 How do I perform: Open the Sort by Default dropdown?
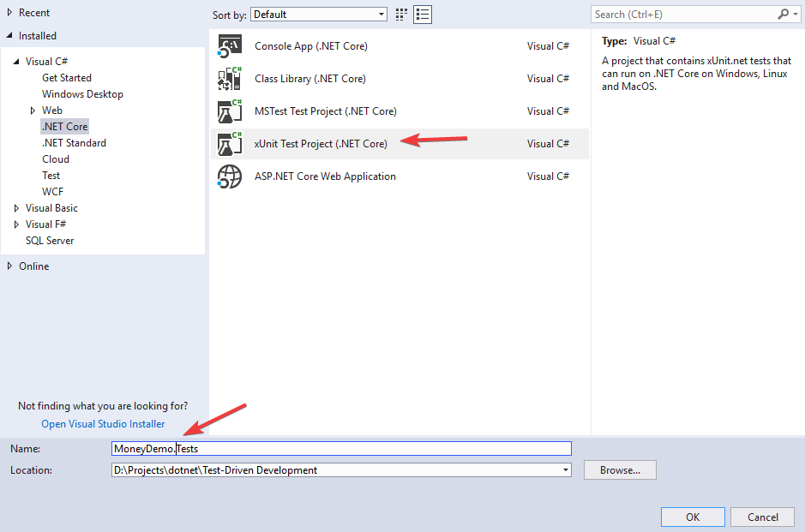click(x=319, y=15)
